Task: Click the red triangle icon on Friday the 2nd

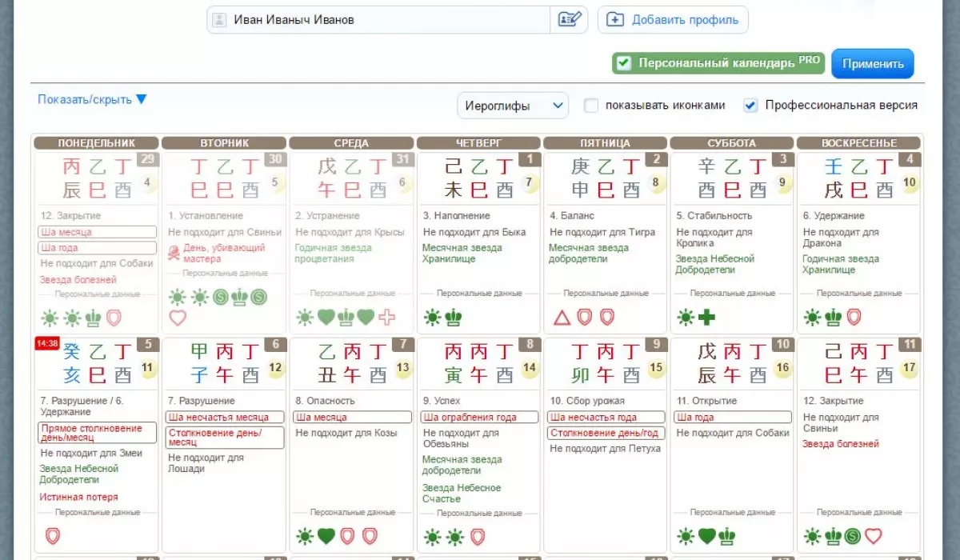Action: (562, 318)
